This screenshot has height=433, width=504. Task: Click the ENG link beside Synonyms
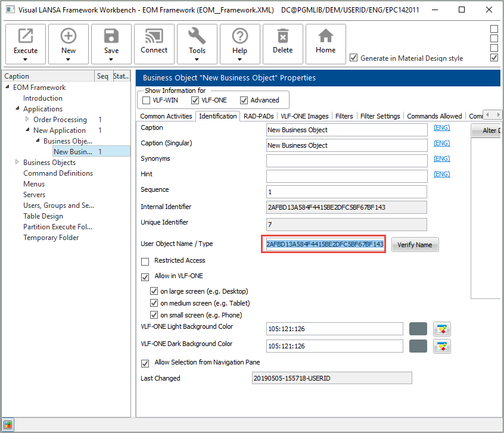point(441,158)
